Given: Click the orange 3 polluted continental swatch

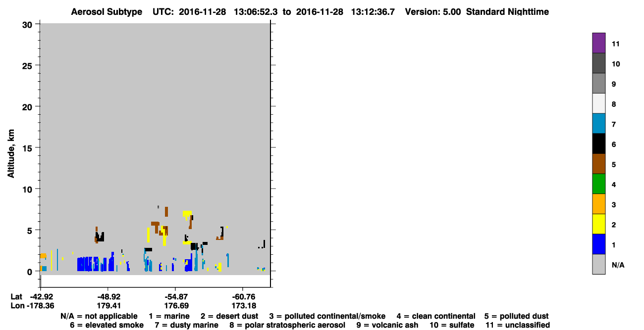Looking at the screenshot, I should click(598, 204).
